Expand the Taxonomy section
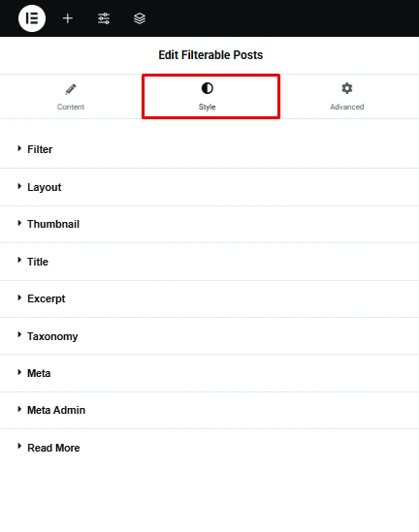The image size is (419, 532). pos(209,336)
